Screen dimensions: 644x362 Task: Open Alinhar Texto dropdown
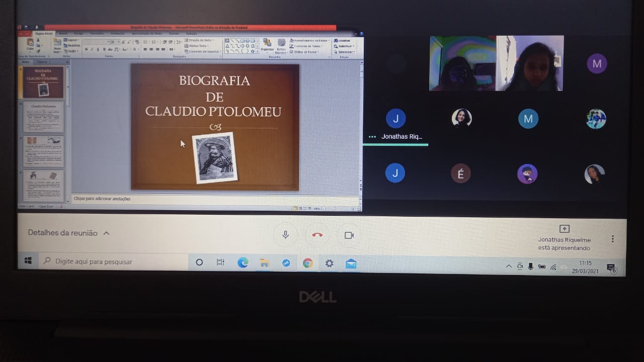point(197,46)
